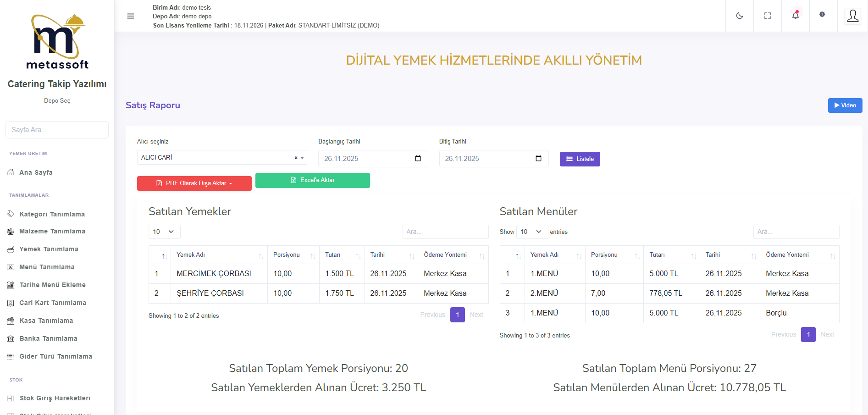Screen dimensions: 868x415
Task: Clear the ALICI CARİ selection
Action: [296, 158]
